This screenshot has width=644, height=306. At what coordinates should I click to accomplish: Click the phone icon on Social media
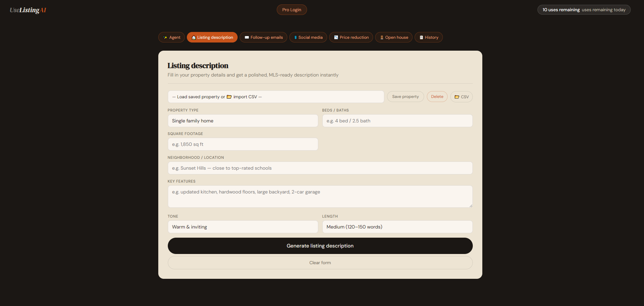[295, 37]
